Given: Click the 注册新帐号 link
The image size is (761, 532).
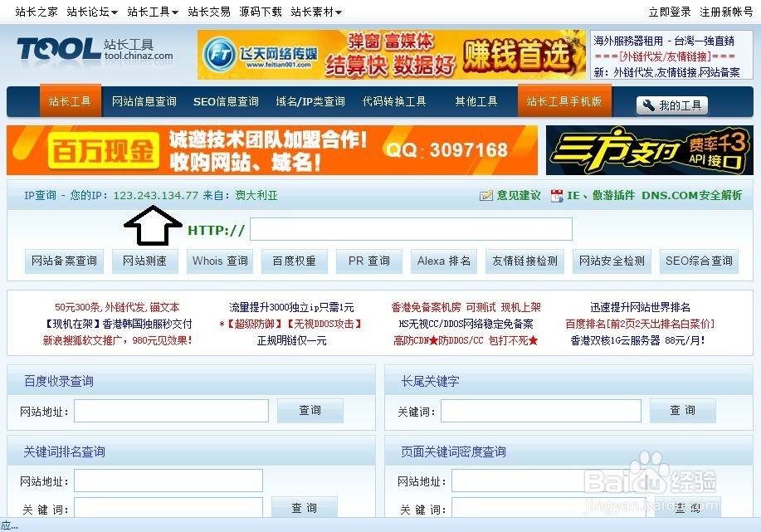Looking at the screenshot, I should point(726,11).
